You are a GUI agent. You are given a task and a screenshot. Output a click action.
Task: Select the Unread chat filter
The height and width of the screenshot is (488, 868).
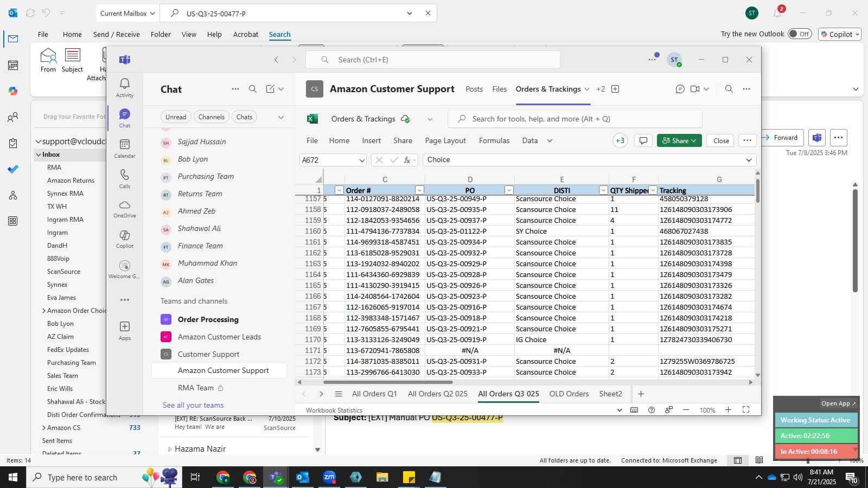176,117
